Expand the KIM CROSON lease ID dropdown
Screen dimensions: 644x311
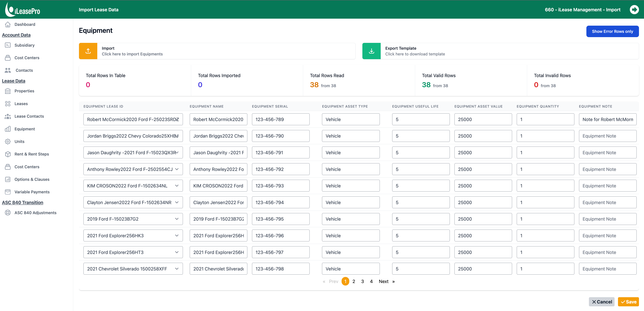click(x=177, y=186)
